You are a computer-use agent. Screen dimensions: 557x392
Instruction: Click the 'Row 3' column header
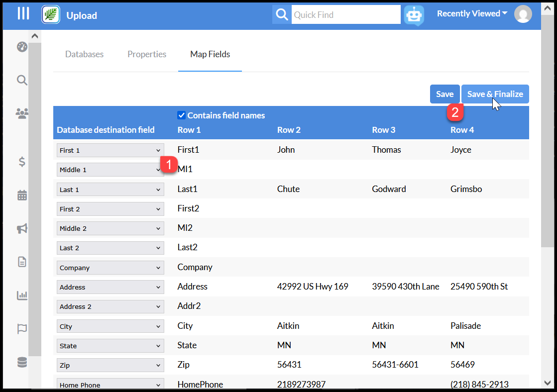[384, 130]
